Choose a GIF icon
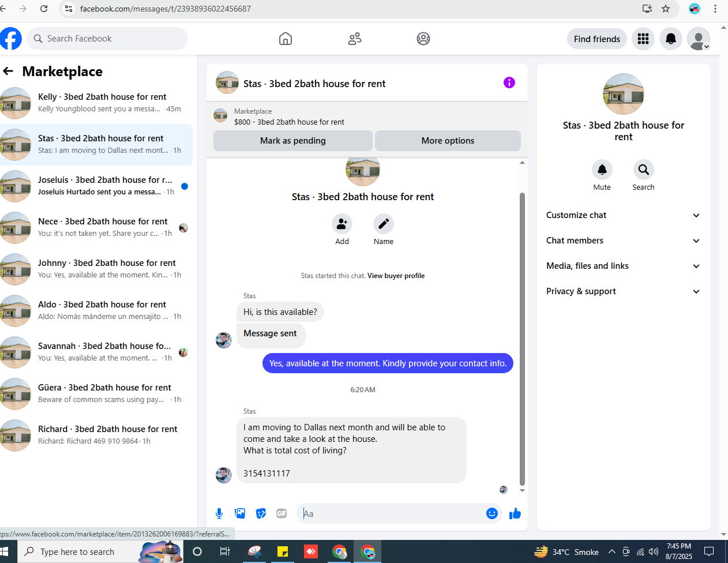Screen dimensions: 728x563 tap(282, 513)
